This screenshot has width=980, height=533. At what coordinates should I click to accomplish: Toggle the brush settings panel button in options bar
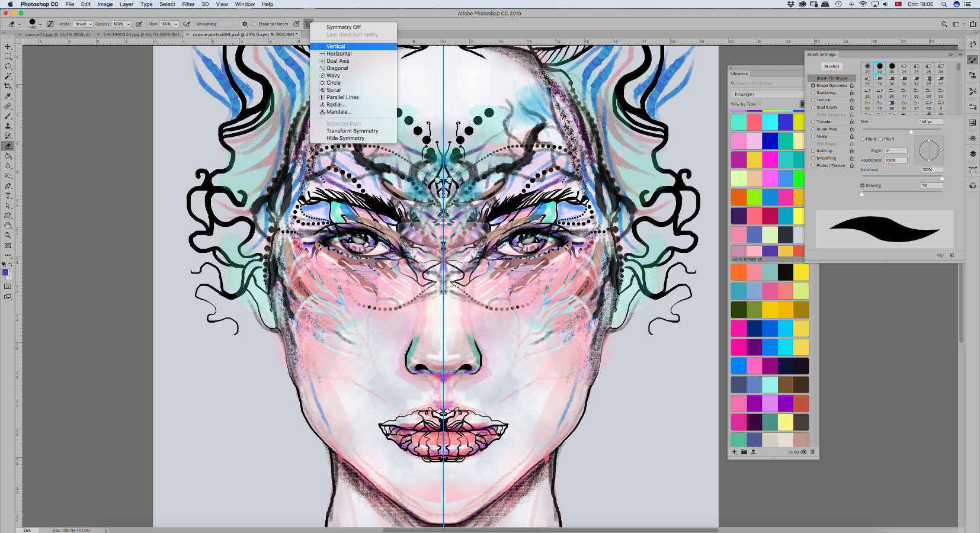[50, 24]
